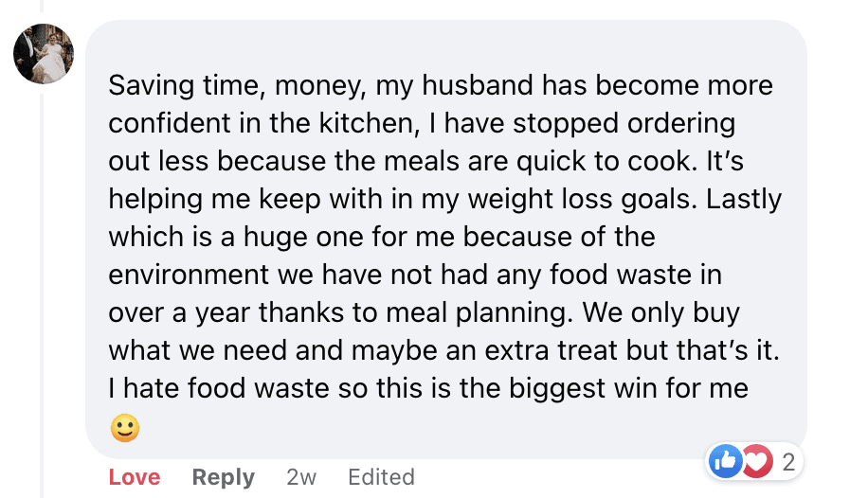868x498 pixels.
Task: Click the commenter's profile picture
Action: pos(44,54)
